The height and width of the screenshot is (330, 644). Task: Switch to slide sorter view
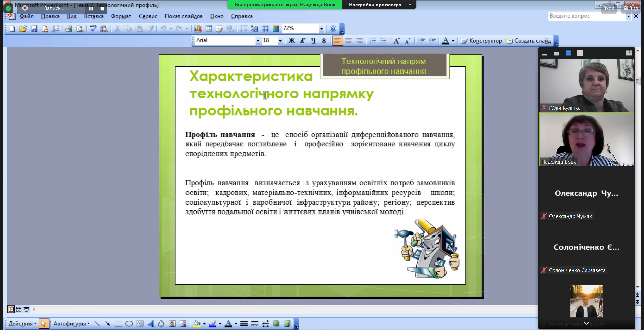[19, 309]
